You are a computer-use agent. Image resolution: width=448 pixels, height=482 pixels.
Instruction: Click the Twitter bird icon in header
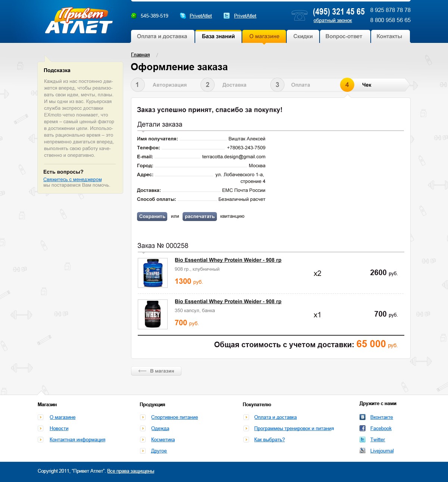coord(227,16)
